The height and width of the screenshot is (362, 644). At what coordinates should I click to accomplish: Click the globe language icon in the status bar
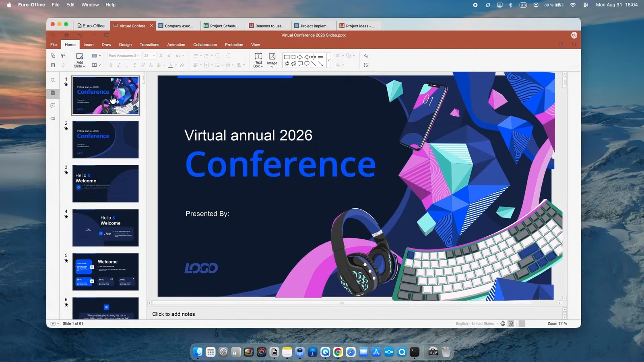[503, 324]
